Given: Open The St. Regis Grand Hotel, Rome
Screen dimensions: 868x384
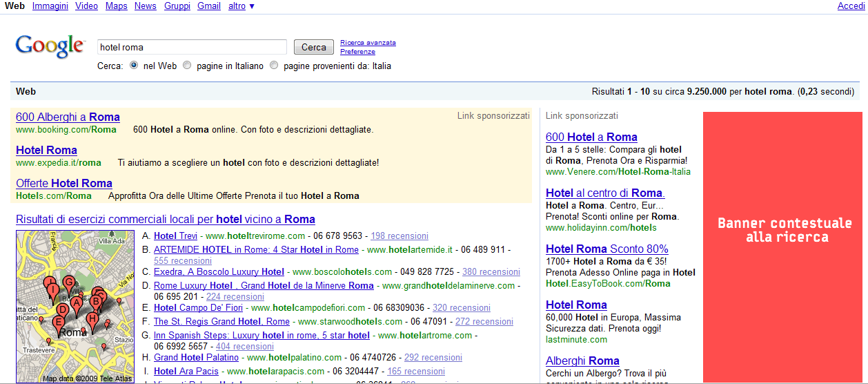Looking at the screenshot, I should pos(221,321).
